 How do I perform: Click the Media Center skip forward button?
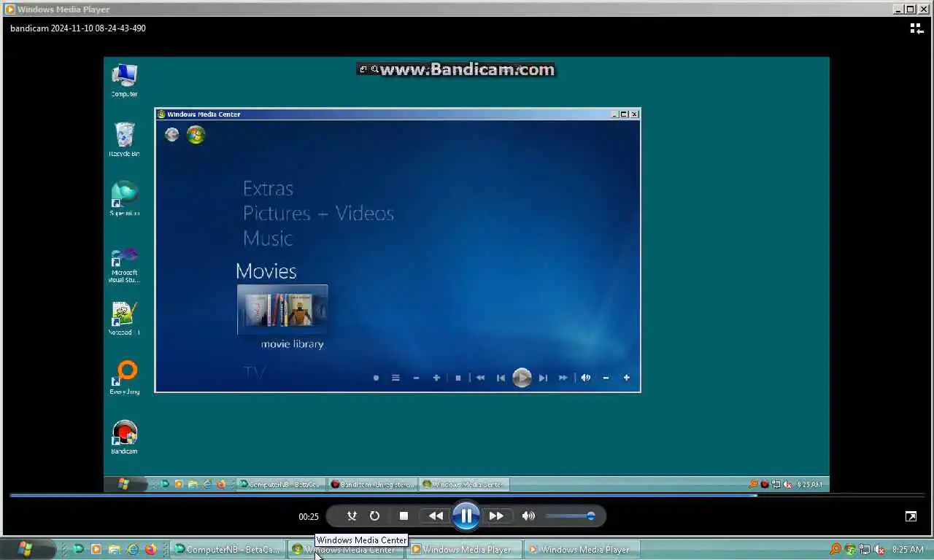pos(543,378)
